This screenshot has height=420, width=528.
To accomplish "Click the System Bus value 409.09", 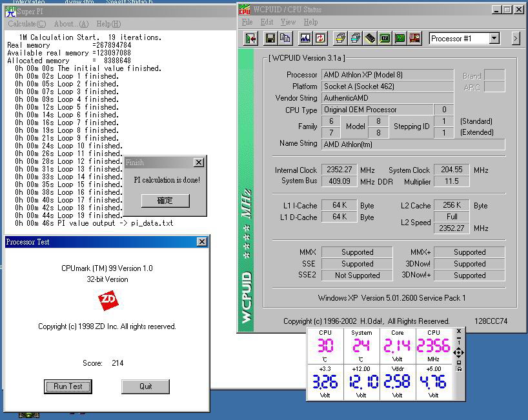I will 339,181.
